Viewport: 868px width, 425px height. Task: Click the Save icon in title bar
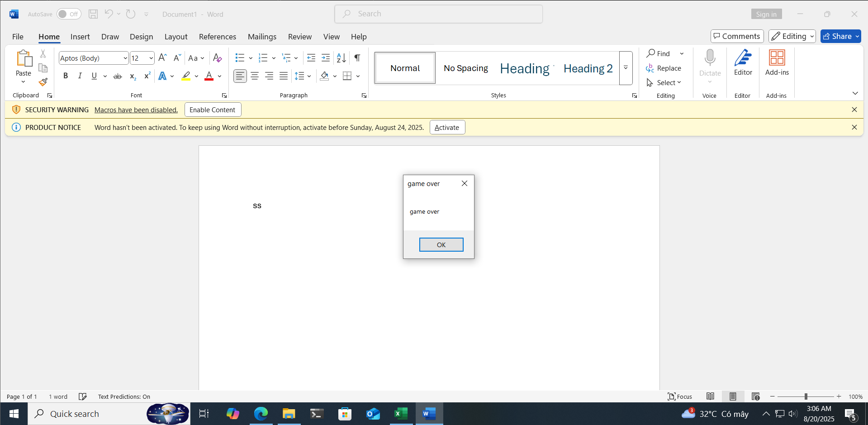click(x=93, y=14)
